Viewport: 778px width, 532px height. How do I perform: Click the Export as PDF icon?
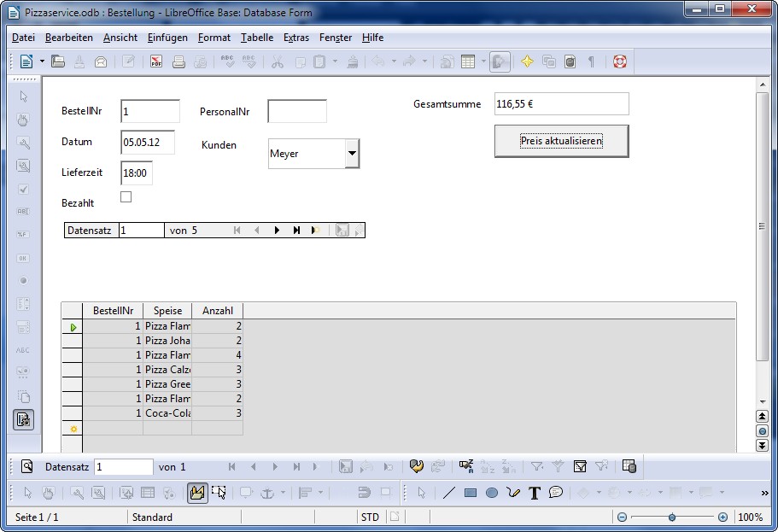tap(156, 61)
